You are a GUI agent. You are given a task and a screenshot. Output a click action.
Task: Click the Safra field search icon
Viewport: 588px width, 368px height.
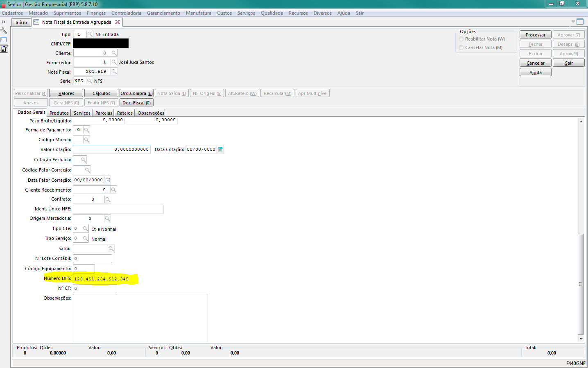[111, 249]
